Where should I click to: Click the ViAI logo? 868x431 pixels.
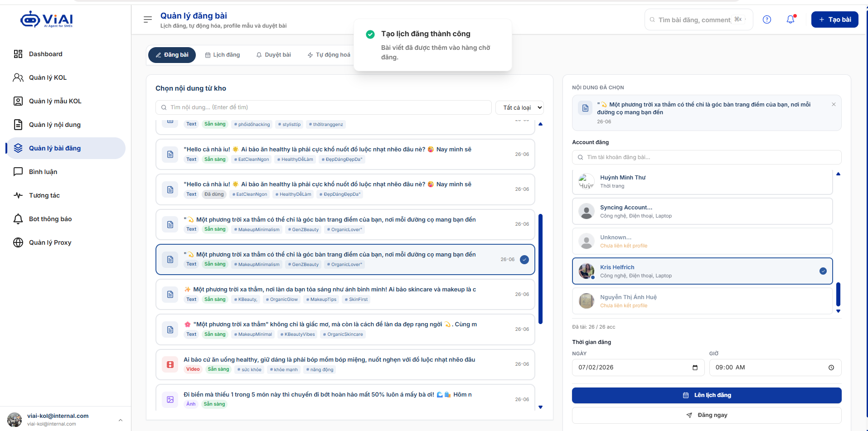tap(47, 19)
